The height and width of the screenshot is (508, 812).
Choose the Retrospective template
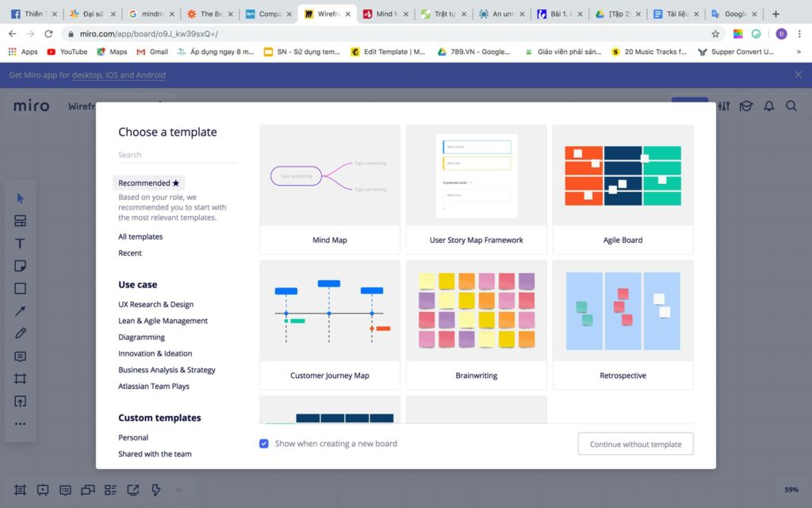623,325
